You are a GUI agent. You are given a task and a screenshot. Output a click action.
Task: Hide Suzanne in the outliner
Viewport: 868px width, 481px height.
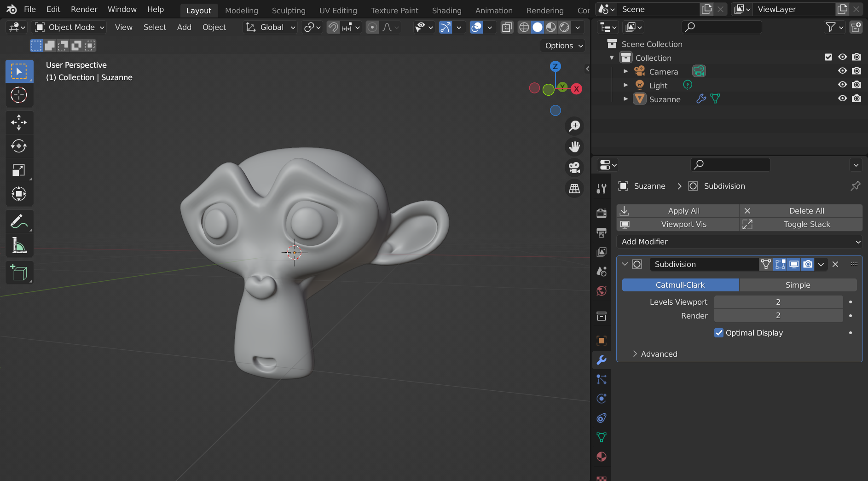842,99
